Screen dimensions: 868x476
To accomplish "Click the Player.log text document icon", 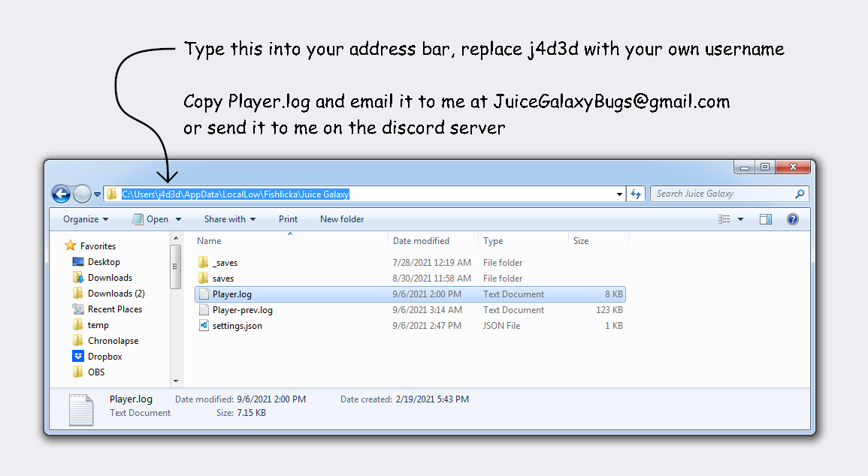I will [x=204, y=294].
